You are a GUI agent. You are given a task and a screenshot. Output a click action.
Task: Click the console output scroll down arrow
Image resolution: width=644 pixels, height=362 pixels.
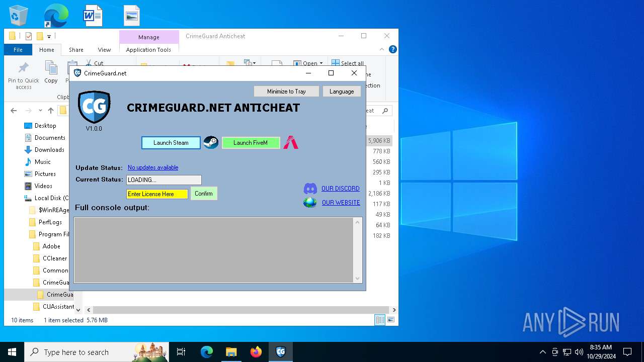358,279
